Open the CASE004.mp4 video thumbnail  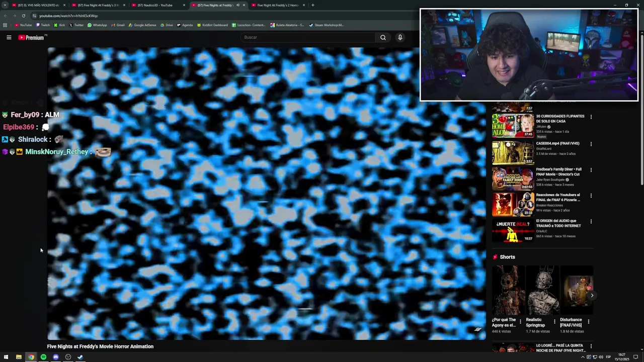click(513, 152)
